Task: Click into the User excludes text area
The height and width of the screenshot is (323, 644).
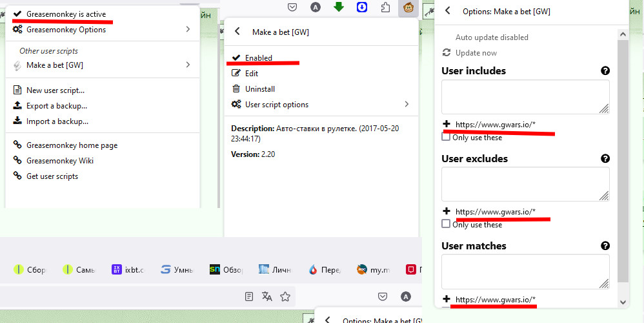Action: coord(525,184)
